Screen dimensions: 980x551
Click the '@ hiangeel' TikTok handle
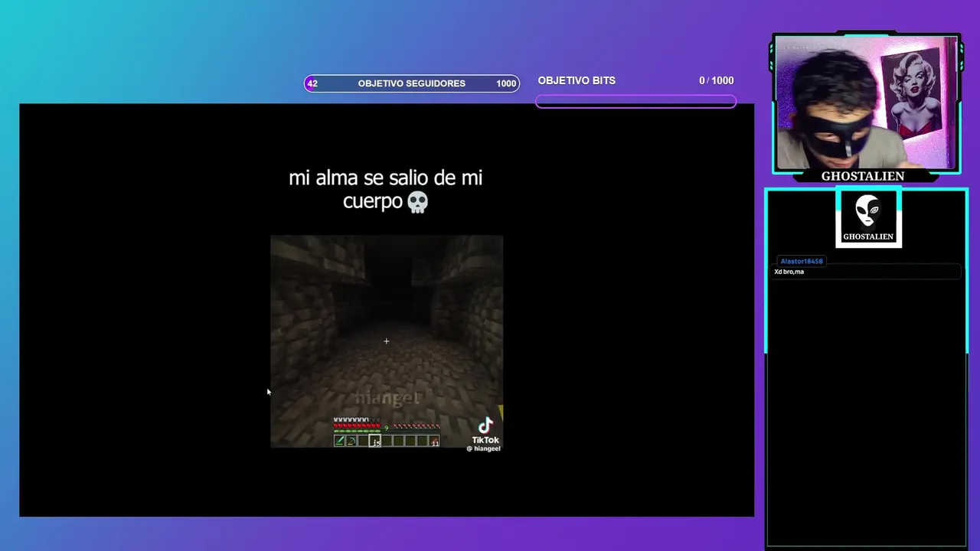pos(483,449)
